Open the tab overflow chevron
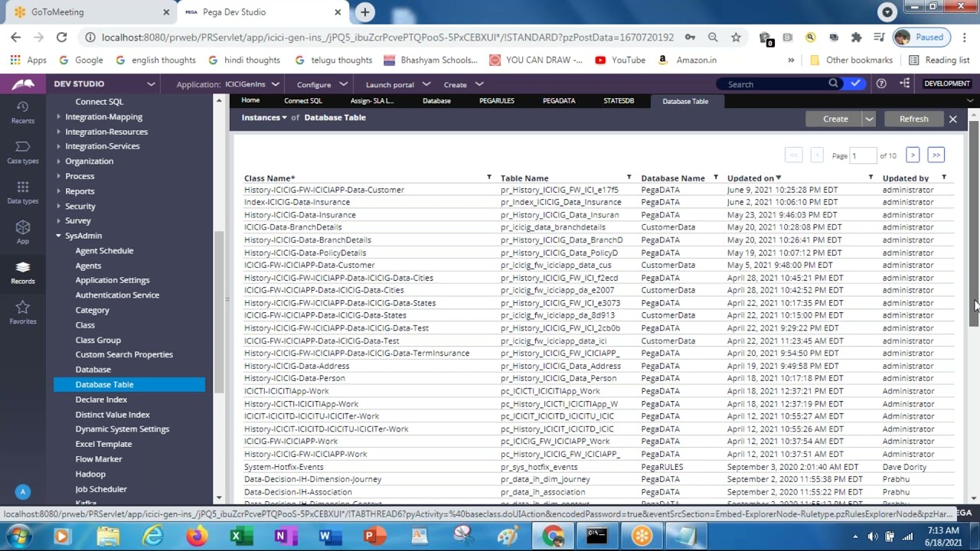The image size is (980, 551). (x=970, y=101)
